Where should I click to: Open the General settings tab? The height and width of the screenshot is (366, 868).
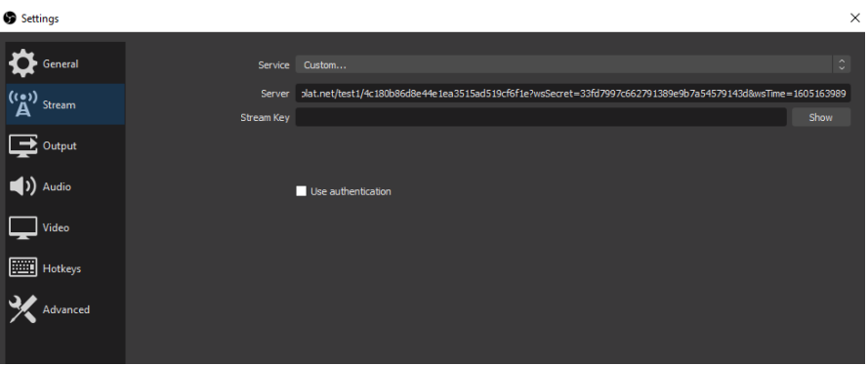click(x=65, y=63)
